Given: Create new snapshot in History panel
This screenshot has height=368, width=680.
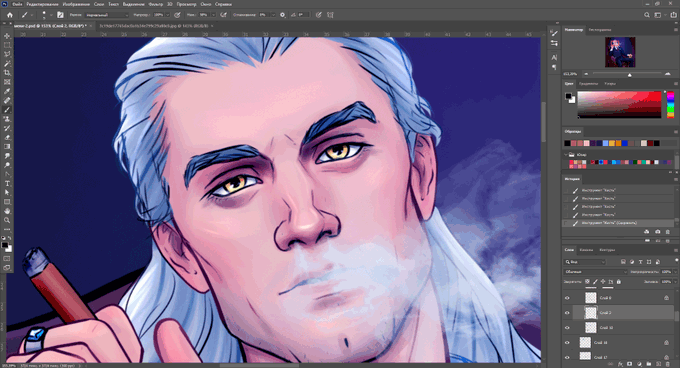Looking at the screenshot, I should point(657,232).
